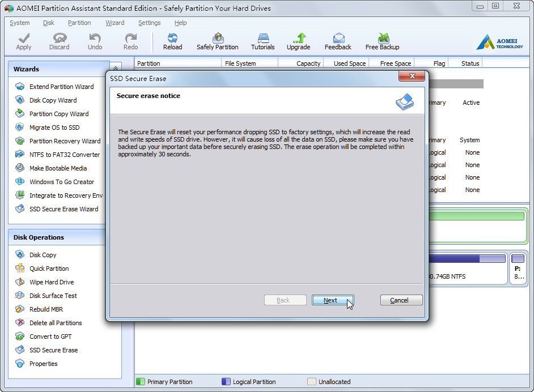Click the Logical Partition legend swatch

click(x=226, y=381)
